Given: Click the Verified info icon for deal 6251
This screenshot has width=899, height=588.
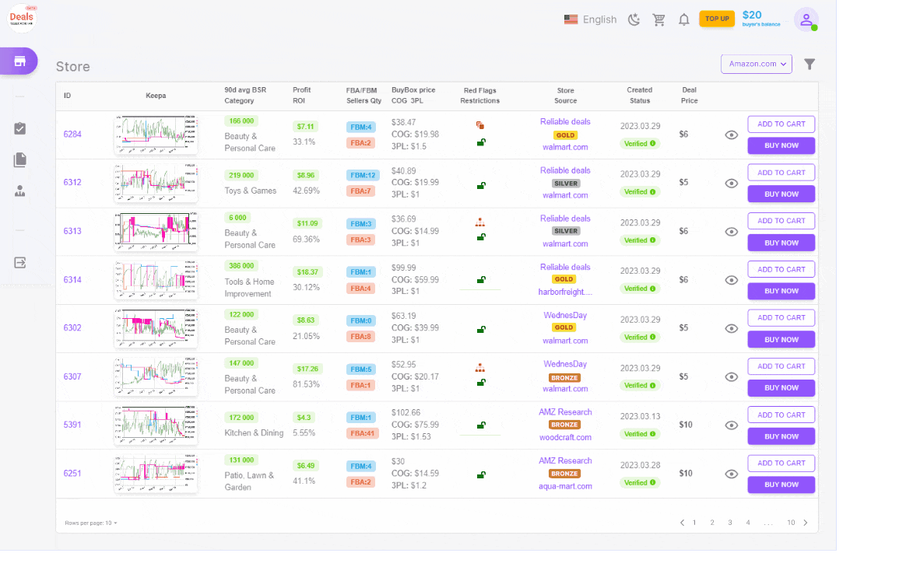Looking at the screenshot, I should (652, 482).
